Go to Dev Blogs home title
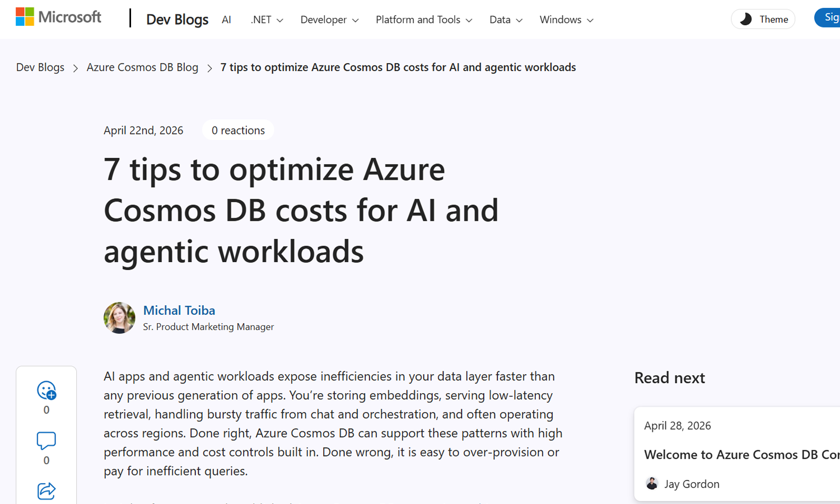Image resolution: width=840 pixels, height=504 pixels. coord(177,20)
